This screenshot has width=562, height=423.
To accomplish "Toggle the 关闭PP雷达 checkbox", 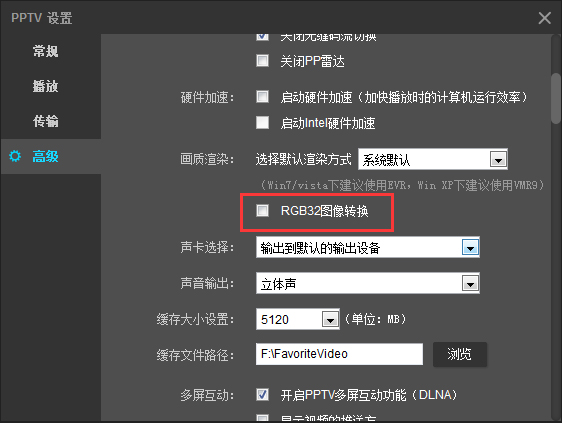I will tap(262, 61).
